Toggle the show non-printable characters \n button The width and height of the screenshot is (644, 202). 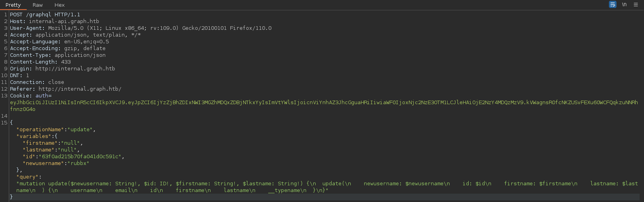(x=624, y=4)
